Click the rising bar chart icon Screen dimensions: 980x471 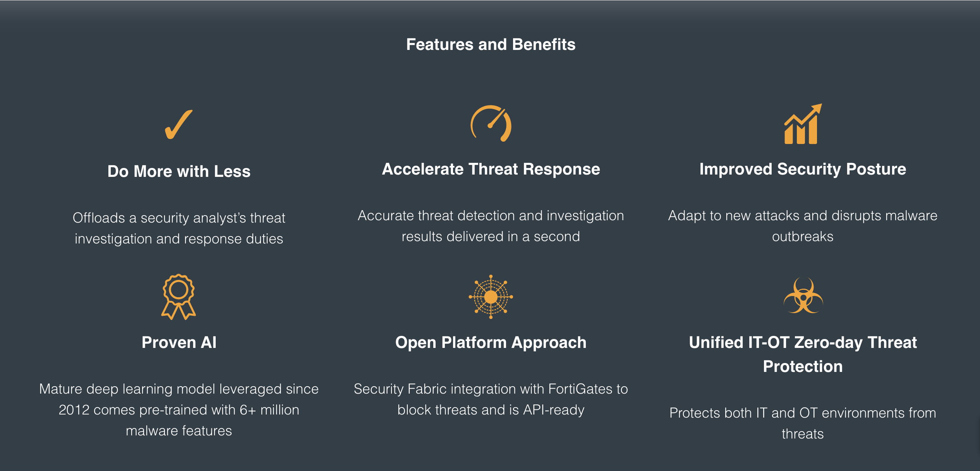[802, 125]
